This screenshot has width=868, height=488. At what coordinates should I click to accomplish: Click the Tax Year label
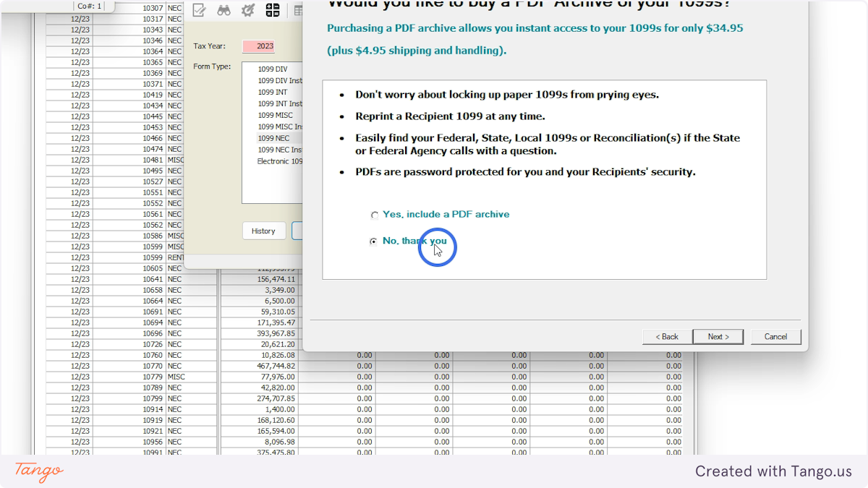[210, 46]
